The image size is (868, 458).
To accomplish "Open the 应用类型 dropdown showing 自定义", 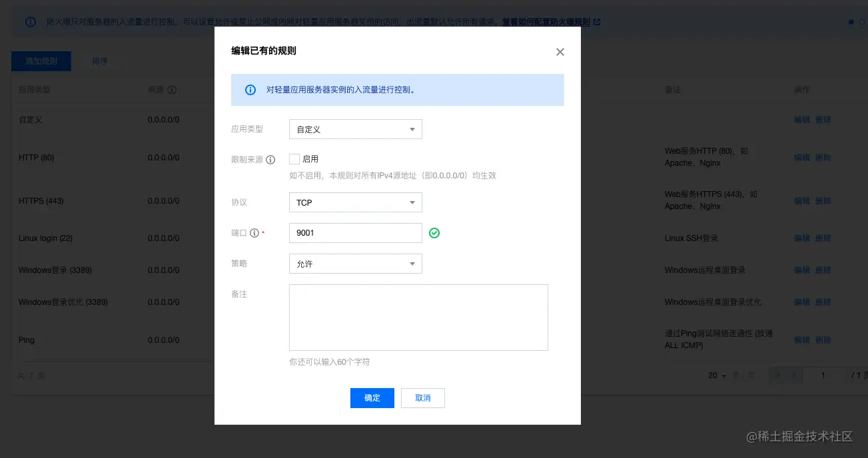I will pyautogui.click(x=356, y=129).
